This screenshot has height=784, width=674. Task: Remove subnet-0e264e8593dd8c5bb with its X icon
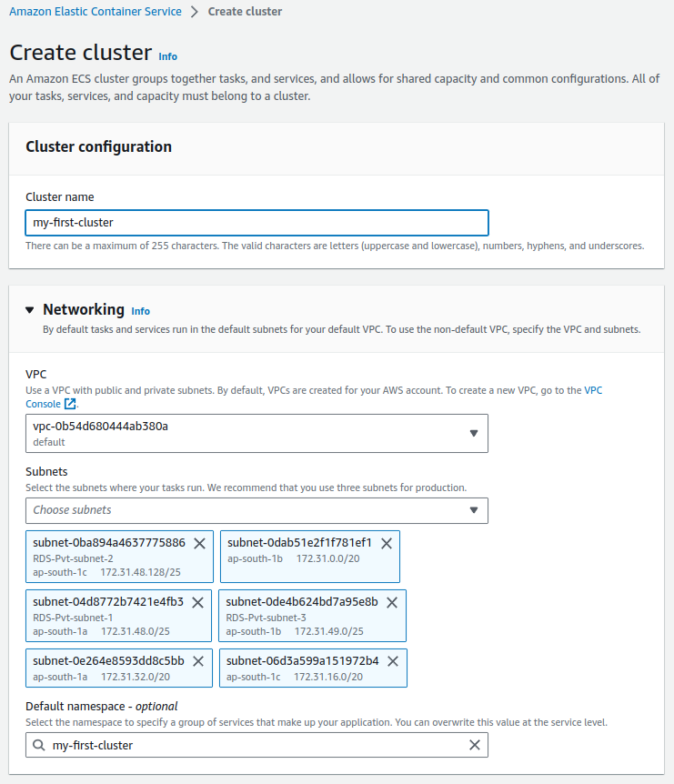tap(198, 661)
